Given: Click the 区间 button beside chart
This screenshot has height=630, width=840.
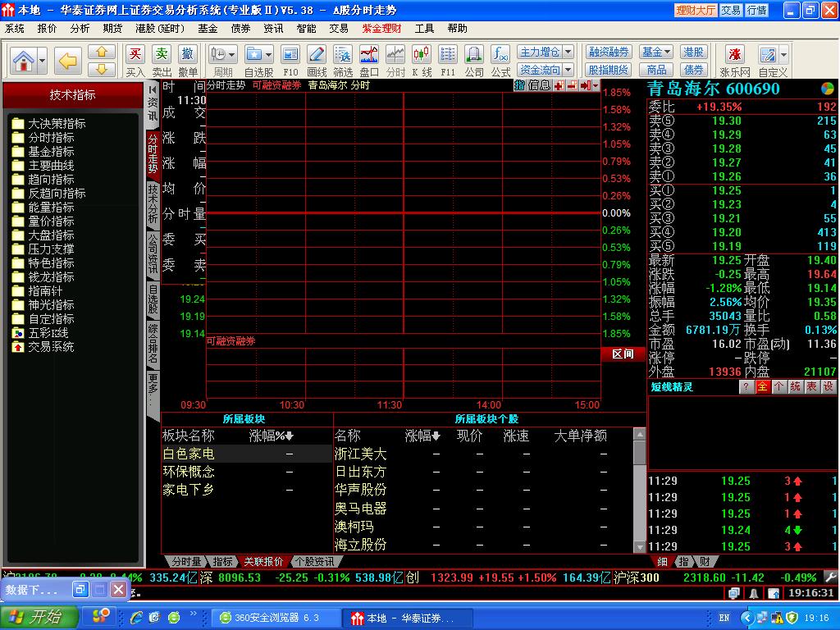Looking at the screenshot, I should coord(623,354).
